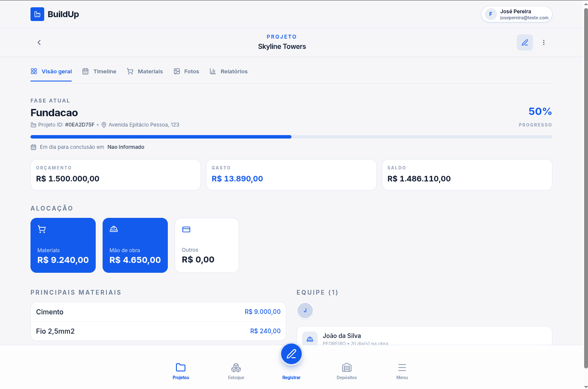Switch to the Timeline tab
This screenshot has width=588, height=389.
click(x=100, y=72)
